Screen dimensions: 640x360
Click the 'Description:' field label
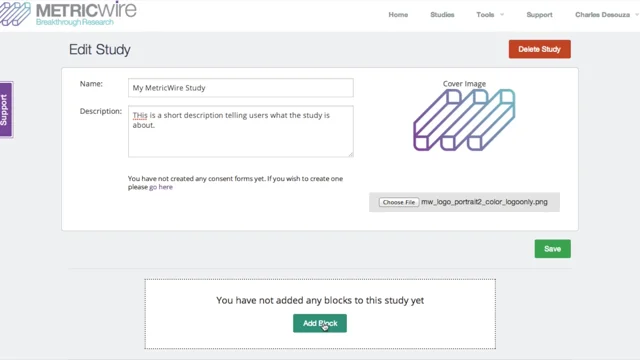tap(101, 111)
